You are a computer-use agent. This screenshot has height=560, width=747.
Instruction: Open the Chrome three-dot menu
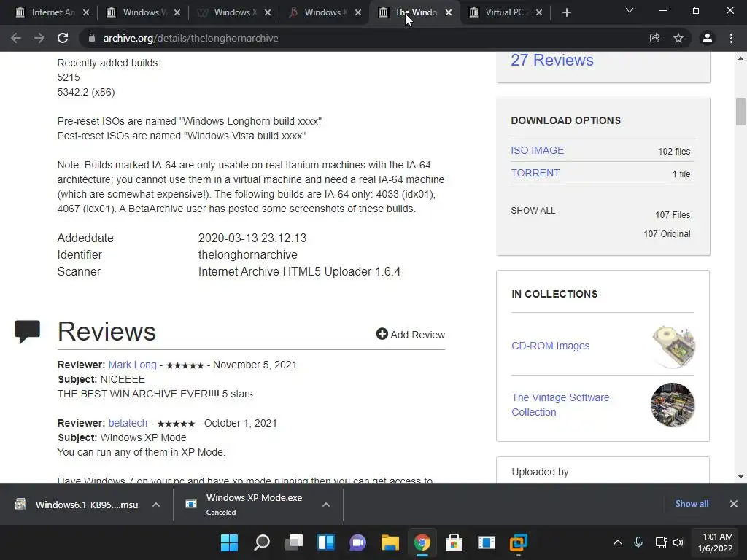731,38
